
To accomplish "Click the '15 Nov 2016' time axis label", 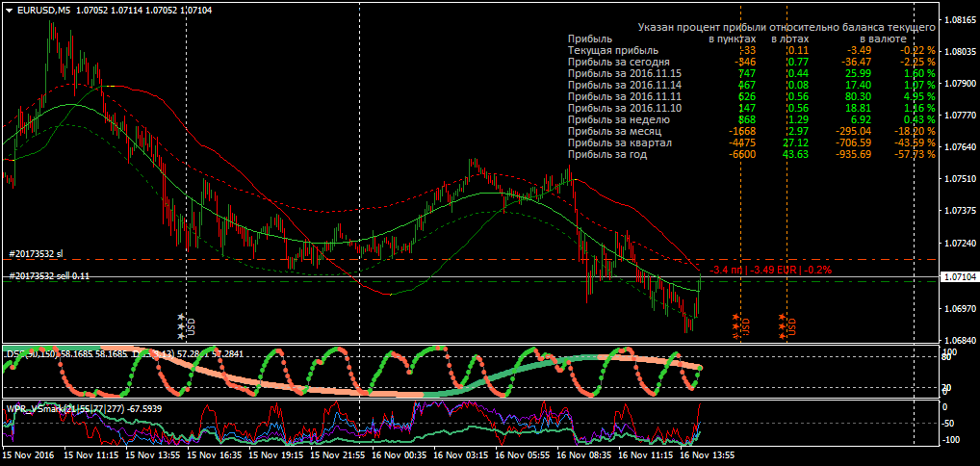I will (x=28, y=454).
